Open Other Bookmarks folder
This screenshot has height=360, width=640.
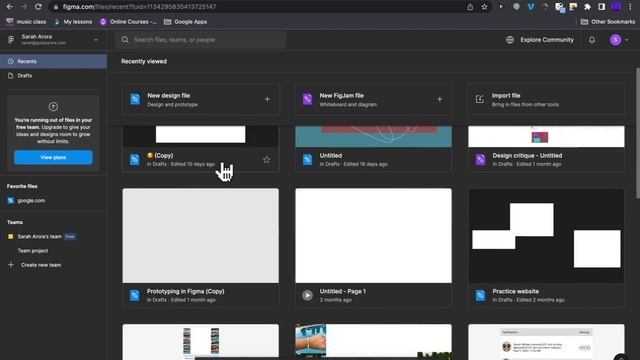pos(608,22)
